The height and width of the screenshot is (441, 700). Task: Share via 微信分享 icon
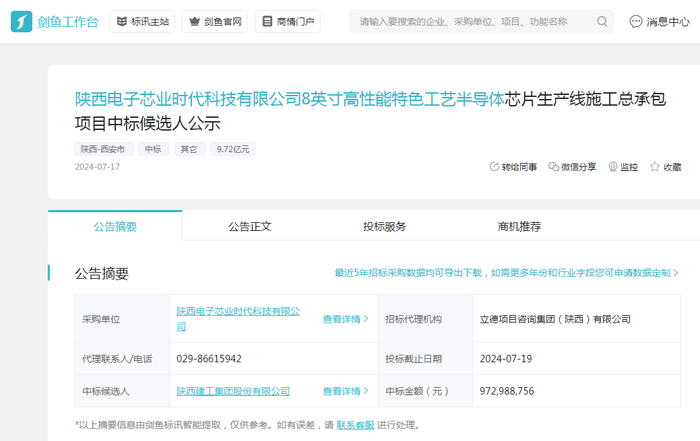click(x=554, y=167)
